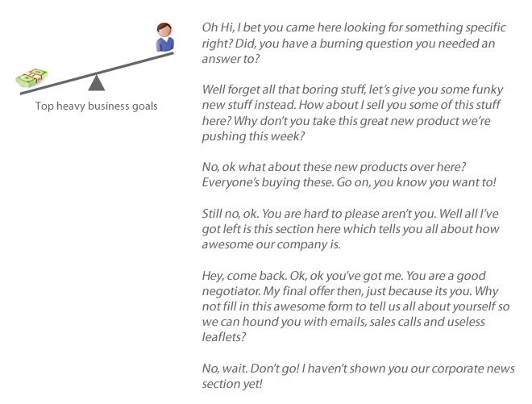Click the green money stack icon
This screenshot has height=404, width=532.
32,77
